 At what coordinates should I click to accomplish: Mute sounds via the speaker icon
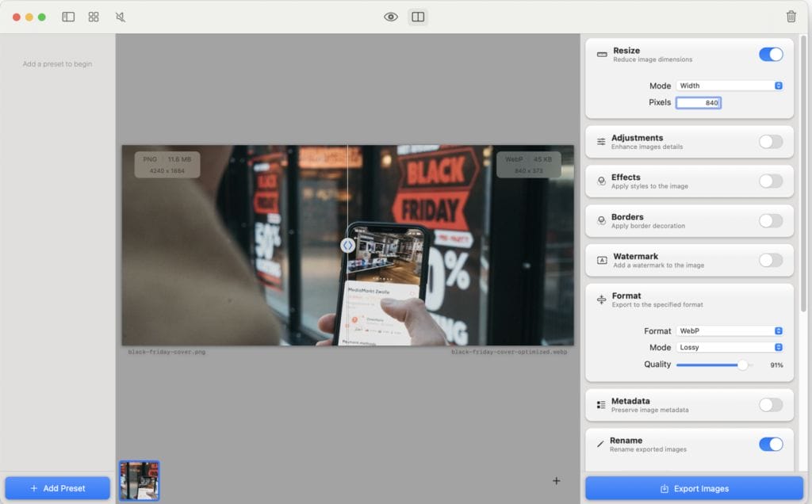[120, 16]
